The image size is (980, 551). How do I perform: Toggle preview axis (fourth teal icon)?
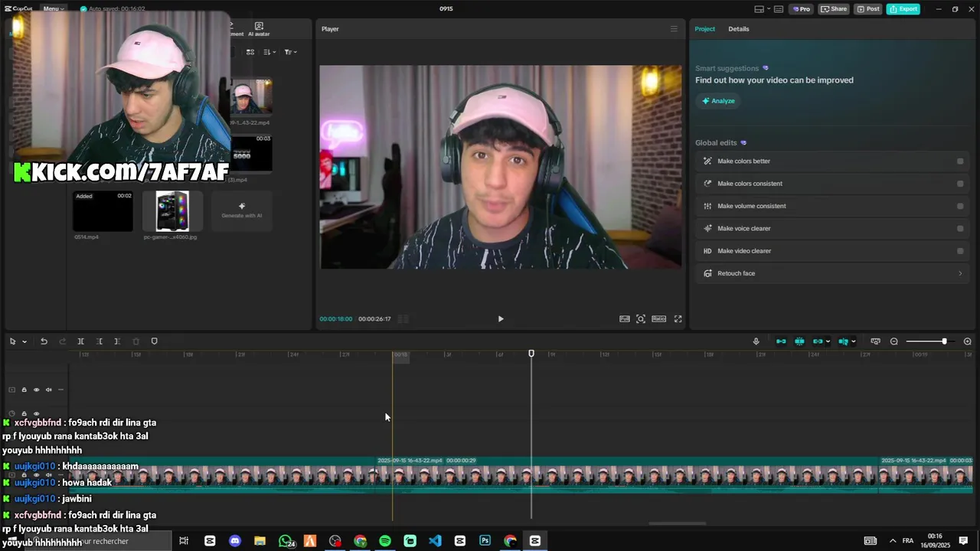[x=843, y=341]
